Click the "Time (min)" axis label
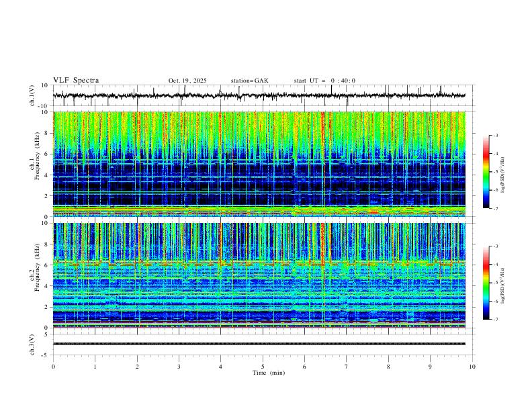This screenshot has height=411, width=532. tap(269, 373)
